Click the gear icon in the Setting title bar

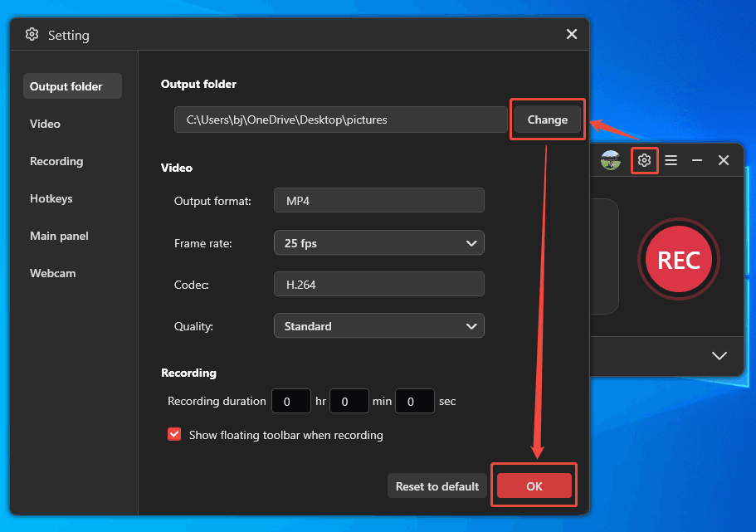[32, 34]
